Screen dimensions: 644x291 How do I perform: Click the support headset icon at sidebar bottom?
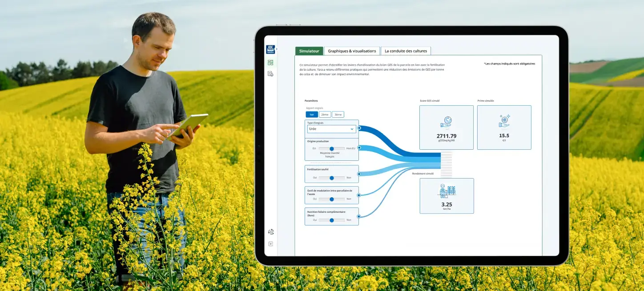[x=271, y=232]
